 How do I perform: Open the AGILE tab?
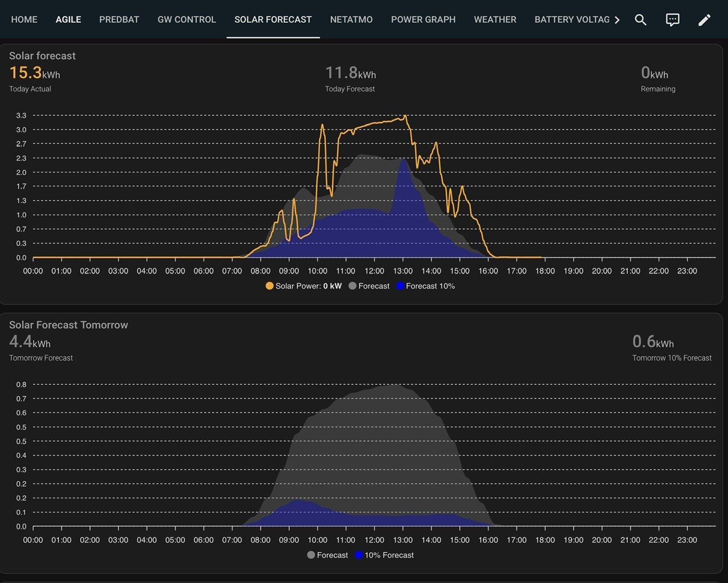click(68, 19)
